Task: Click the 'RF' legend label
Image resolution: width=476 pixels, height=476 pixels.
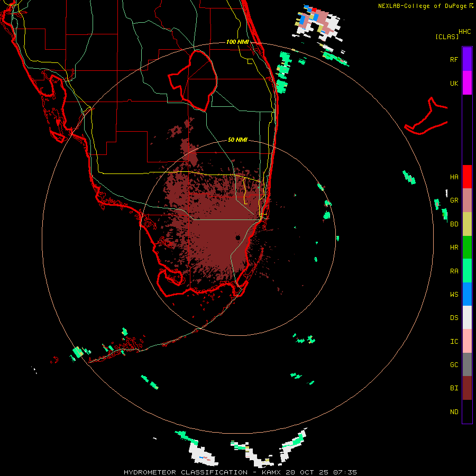Action: (x=454, y=59)
